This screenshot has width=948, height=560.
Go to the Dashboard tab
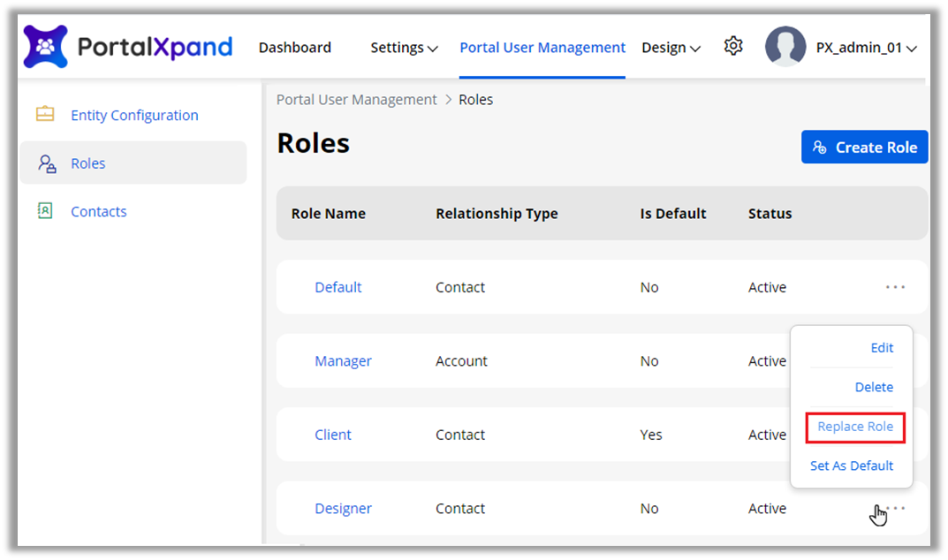coord(294,48)
